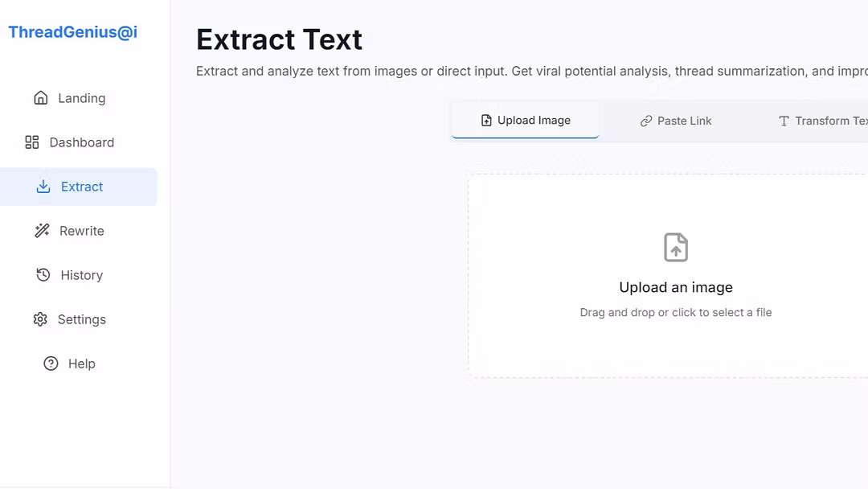Click the History clock icon

point(43,275)
